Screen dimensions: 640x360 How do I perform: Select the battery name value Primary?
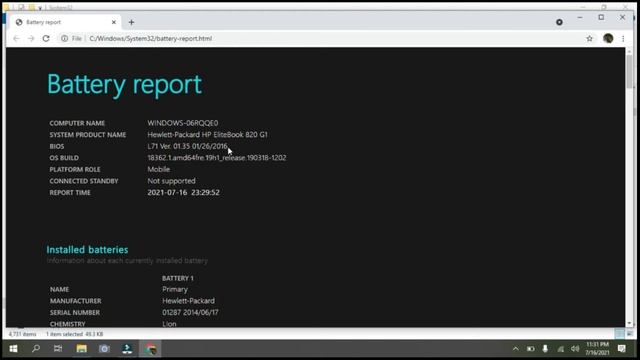click(175, 289)
